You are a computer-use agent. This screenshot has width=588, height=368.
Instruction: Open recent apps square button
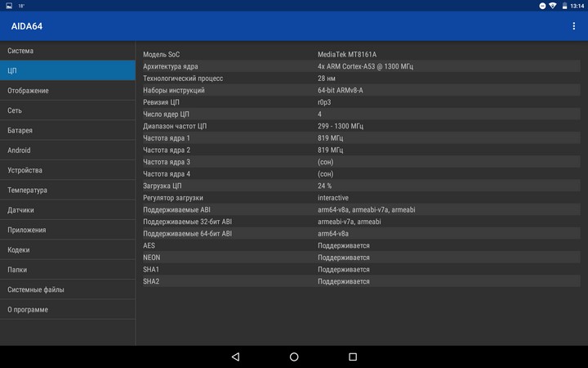point(353,357)
